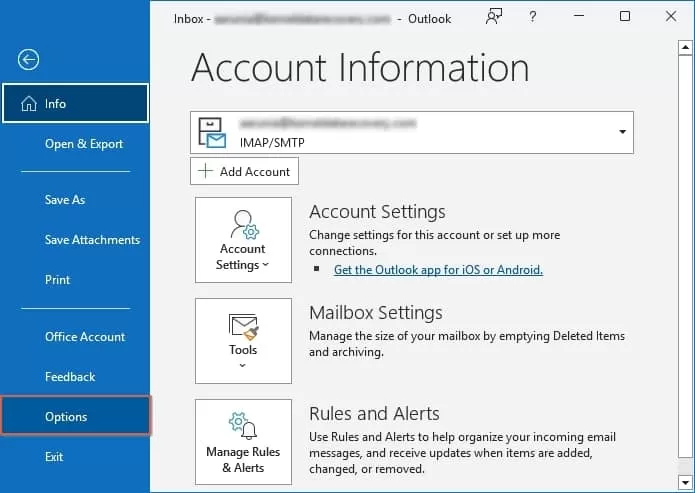Click the Info home icon
Screen dimensions: 695x493
[x=29, y=104]
